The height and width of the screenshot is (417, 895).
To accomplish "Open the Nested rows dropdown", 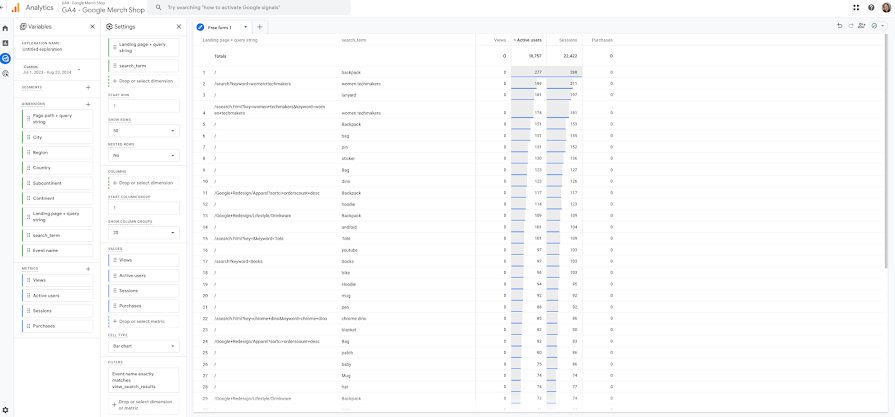I will (144, 155).
